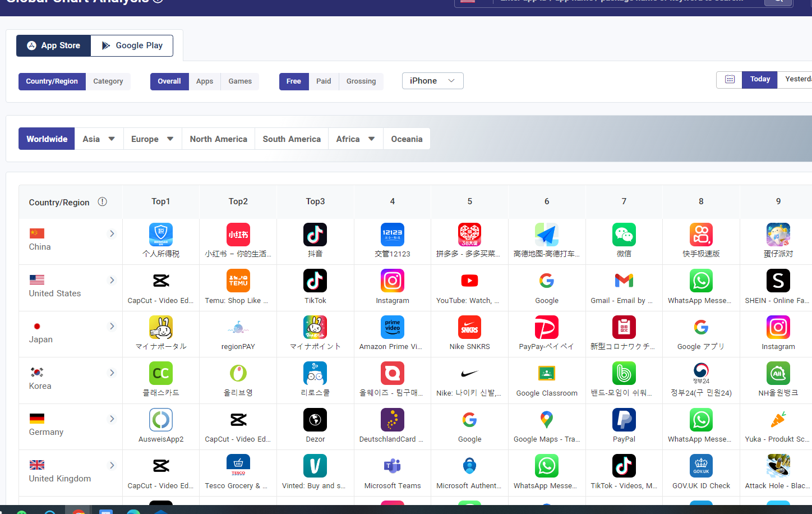Click the info icon beside Country/Region header
This screenshot has width=812, height=514.
[102, 201]
